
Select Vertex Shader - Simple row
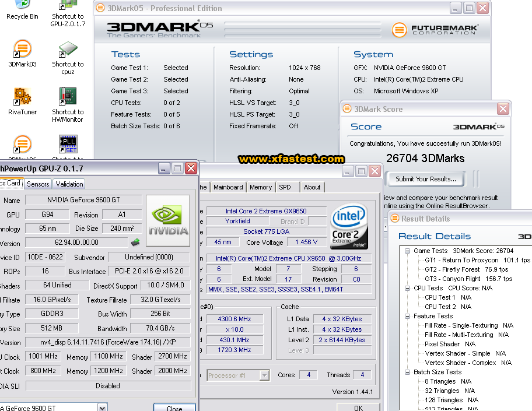pyautogui.click(x=465, y=353)
